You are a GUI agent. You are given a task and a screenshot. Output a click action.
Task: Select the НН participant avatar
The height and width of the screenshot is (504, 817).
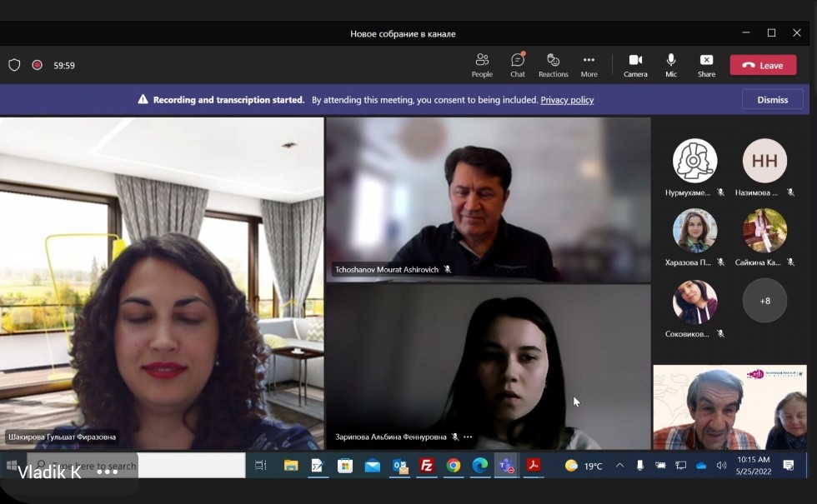click(x=764, y=162)
